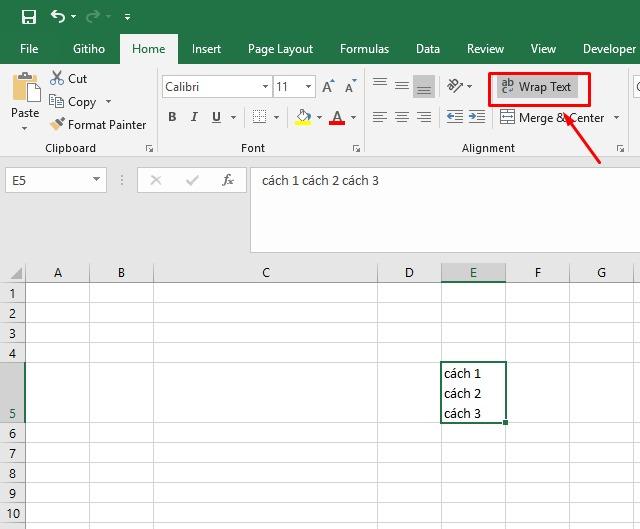Align text left

point(380,117)
